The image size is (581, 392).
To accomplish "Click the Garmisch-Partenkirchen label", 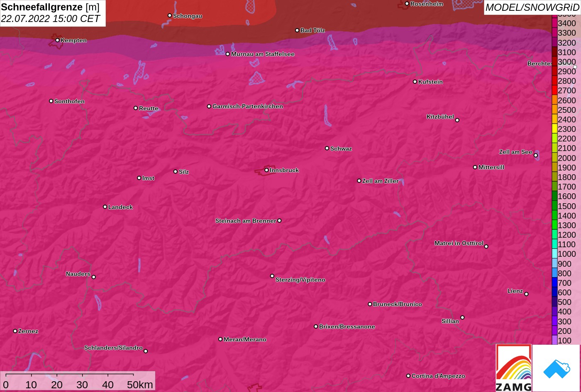I will coord(248,107).
